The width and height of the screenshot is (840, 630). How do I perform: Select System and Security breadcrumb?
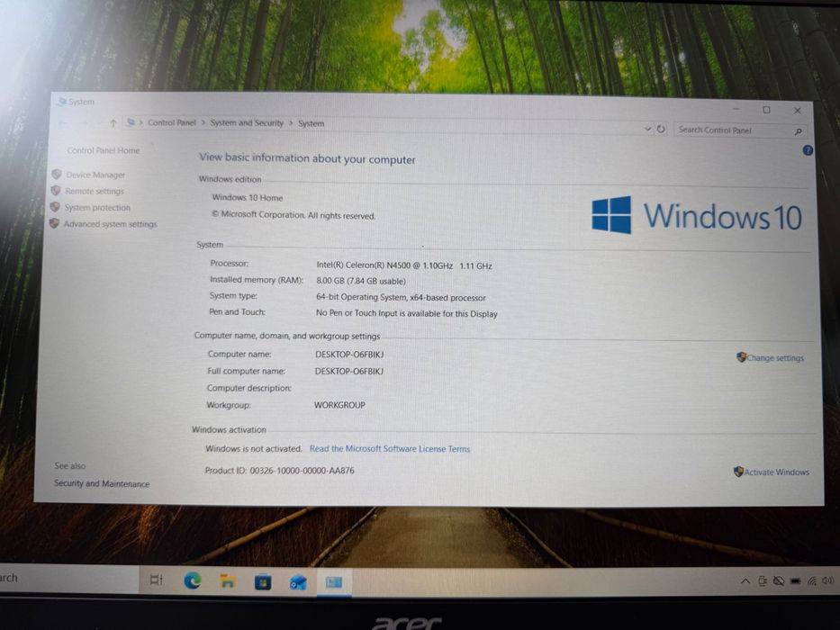pos(247,123)
